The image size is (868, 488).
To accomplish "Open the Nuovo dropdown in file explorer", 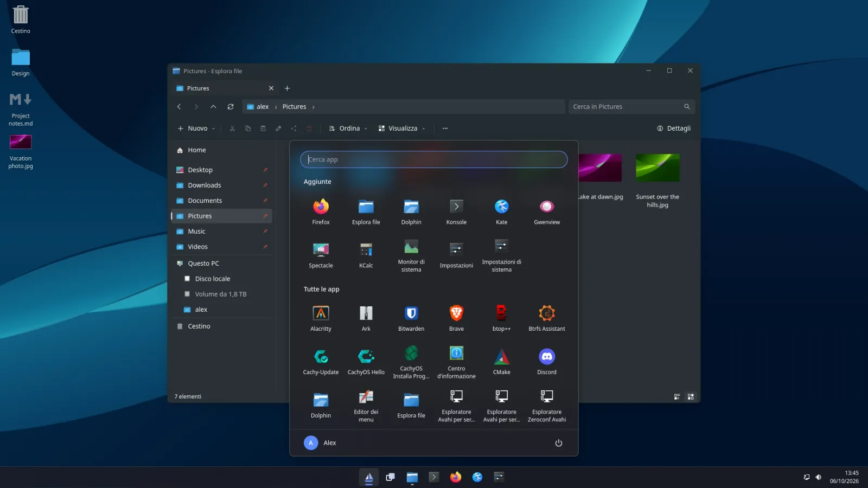I will [x=196, y=129].
